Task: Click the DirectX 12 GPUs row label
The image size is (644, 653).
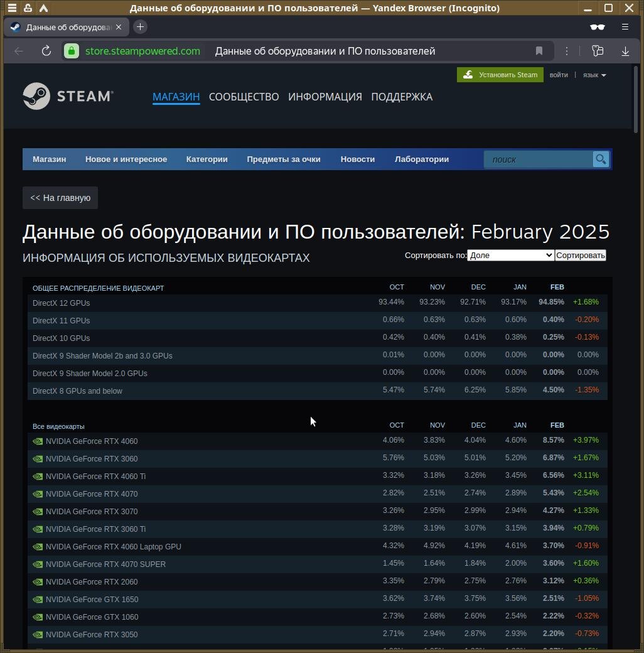Action: coord(61,303)
